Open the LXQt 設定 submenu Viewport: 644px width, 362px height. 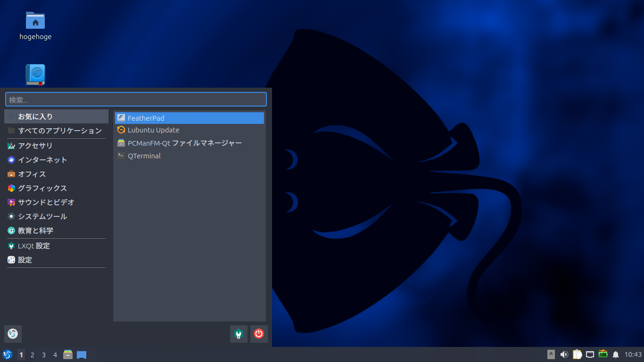click(x=57, y=246)
